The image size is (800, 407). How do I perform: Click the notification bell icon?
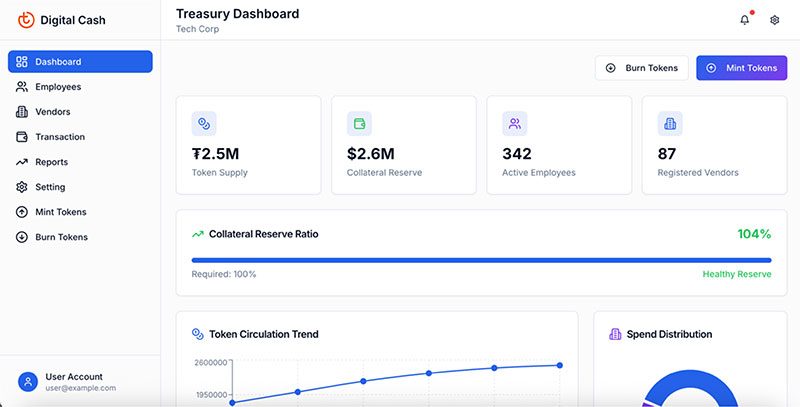pos(744,20)
